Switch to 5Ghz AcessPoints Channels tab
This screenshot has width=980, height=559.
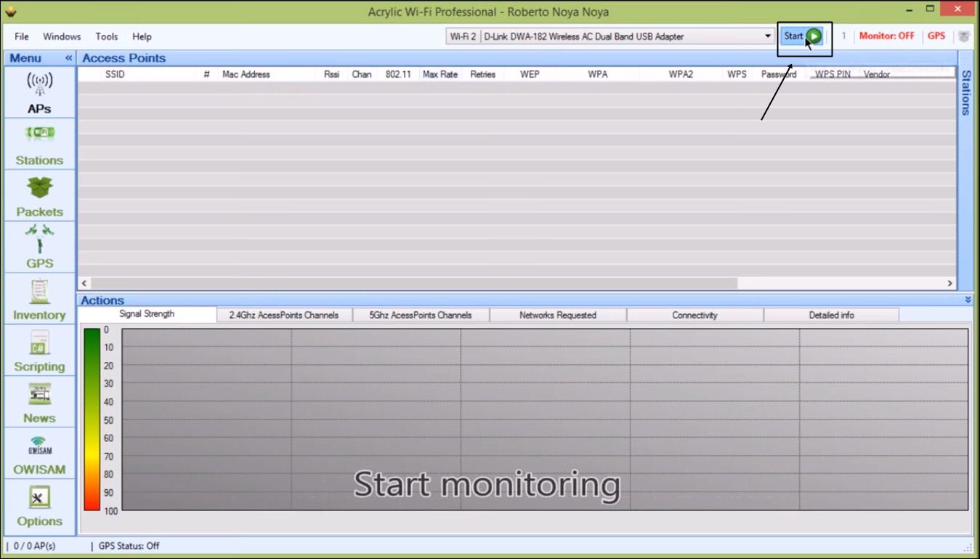coord(421,315)
